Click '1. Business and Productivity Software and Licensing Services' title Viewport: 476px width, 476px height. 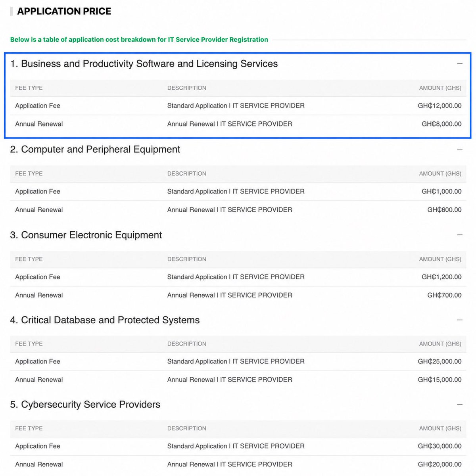click(x=144, y=64)
